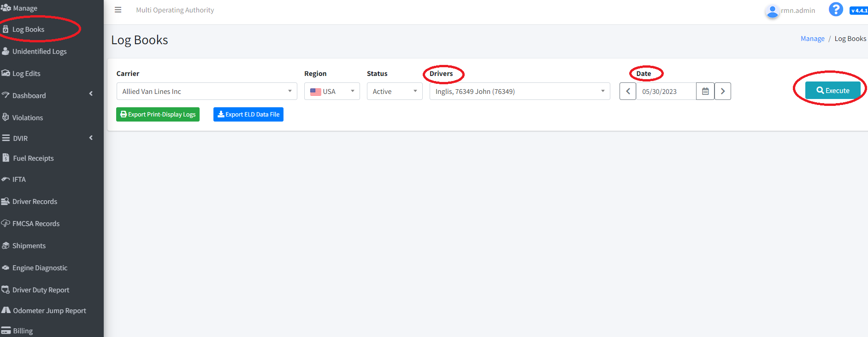The image size is (868, 337).
Task: Open the date picker calendar icon
Action: pos(705,91)
